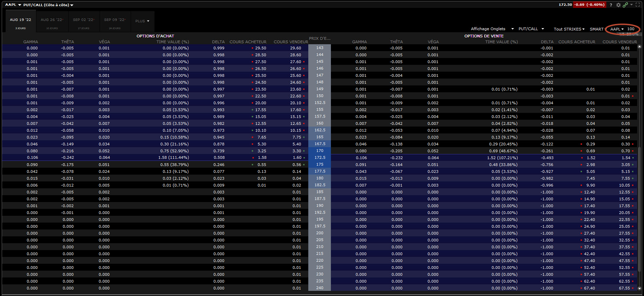Sort by calls THÊTA column header
Screen dimensions: 644x296
click(x=67, y=42)
